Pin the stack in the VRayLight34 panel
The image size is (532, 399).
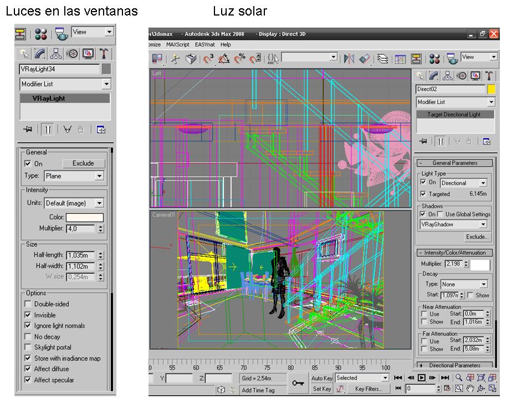coord(28,129)
